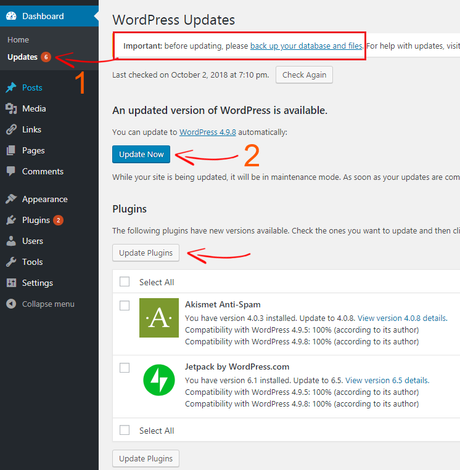Click Collapse menu text
The height and width of the screenshot is (470, 460).
[x=48, y=304]
